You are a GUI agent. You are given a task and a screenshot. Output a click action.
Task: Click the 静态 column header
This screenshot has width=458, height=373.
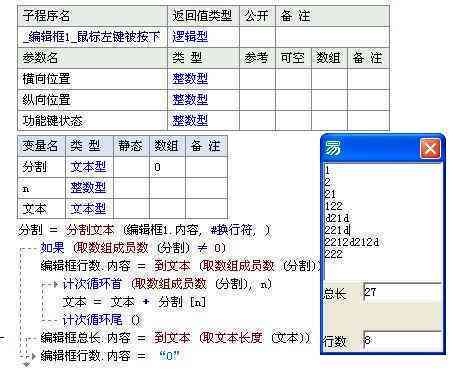click(x=131, y=146)
